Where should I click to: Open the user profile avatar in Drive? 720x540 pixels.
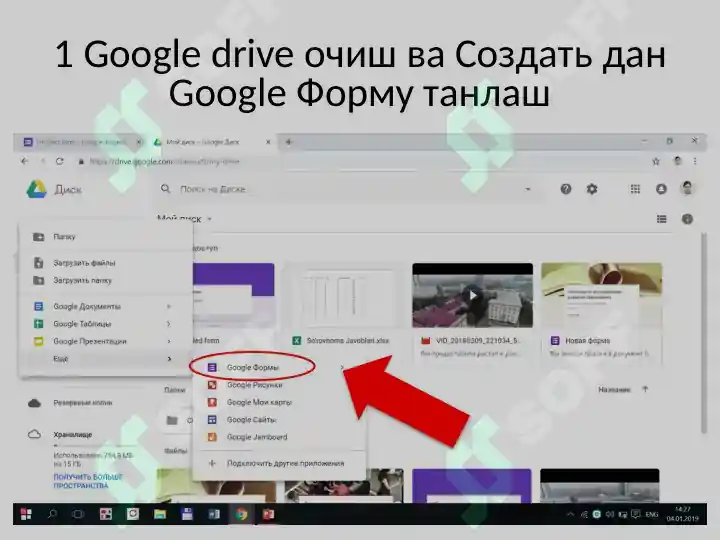(687, 188)
